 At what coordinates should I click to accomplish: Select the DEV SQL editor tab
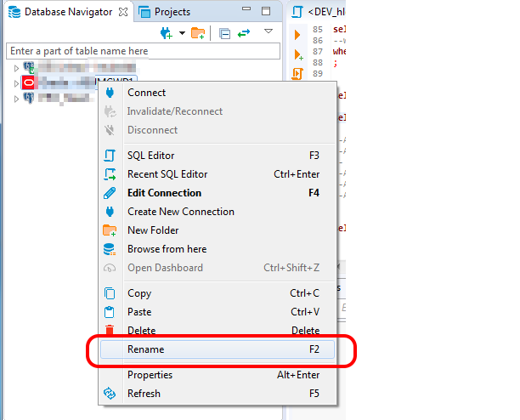point(319,12)
